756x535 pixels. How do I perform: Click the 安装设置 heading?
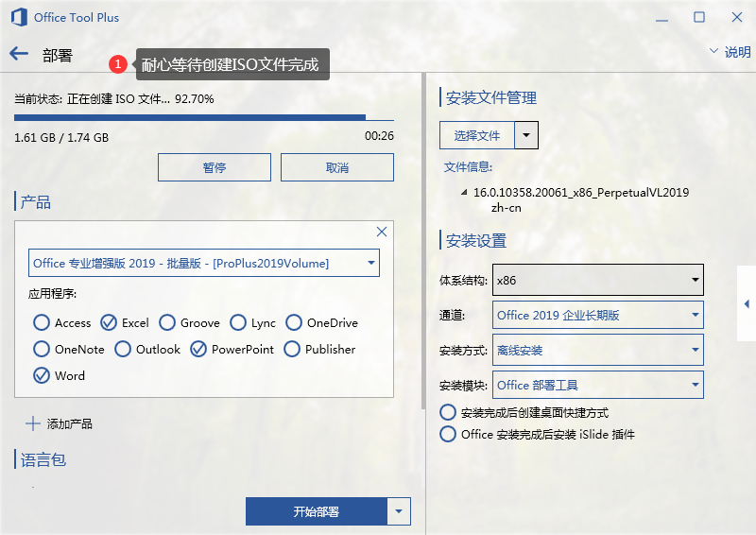(x=476, y=240)
